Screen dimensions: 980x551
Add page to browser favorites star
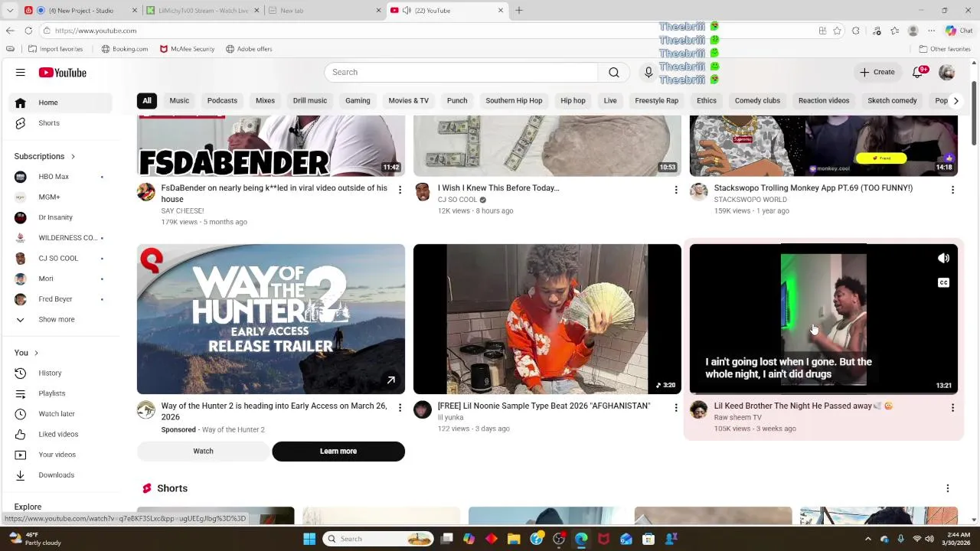click(x=838, y=31)
